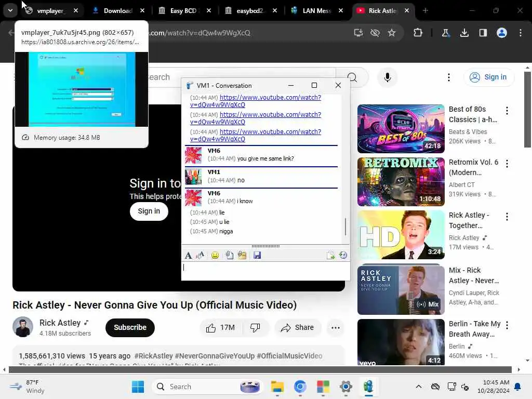Screen dimensions: 532x399
Task: Open message history clock icon
Action: [x=343, y=255]
